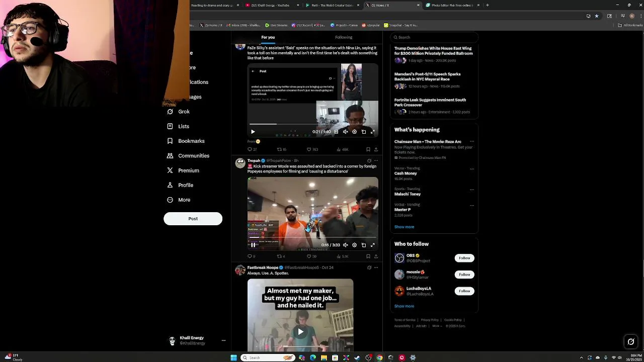Follow the mousie account
This screenshot has height=362, width=644.
464,275
